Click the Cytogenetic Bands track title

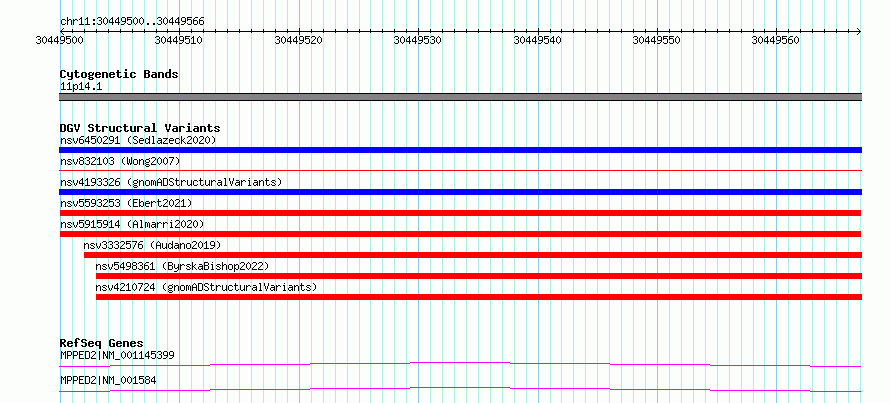[119, 74]
